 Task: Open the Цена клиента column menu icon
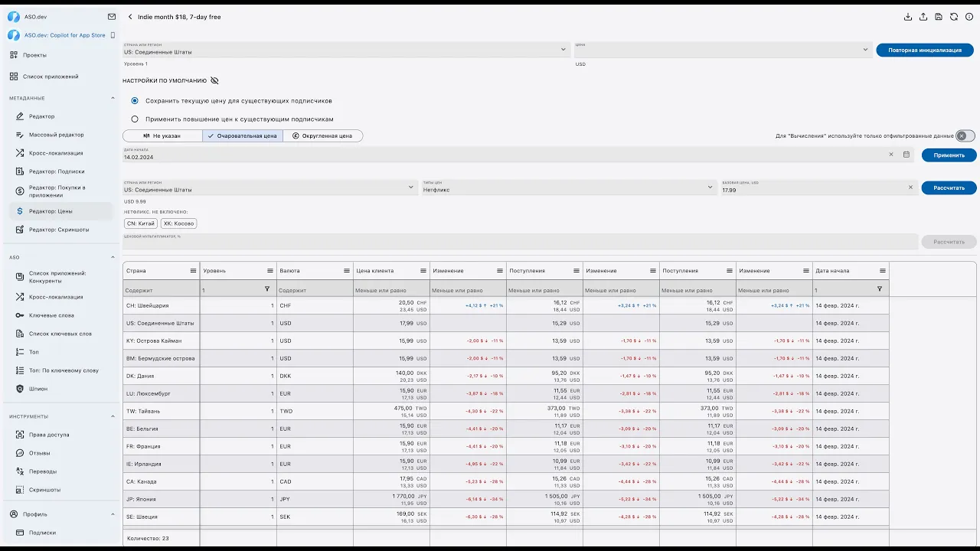(x=423, y=271)
